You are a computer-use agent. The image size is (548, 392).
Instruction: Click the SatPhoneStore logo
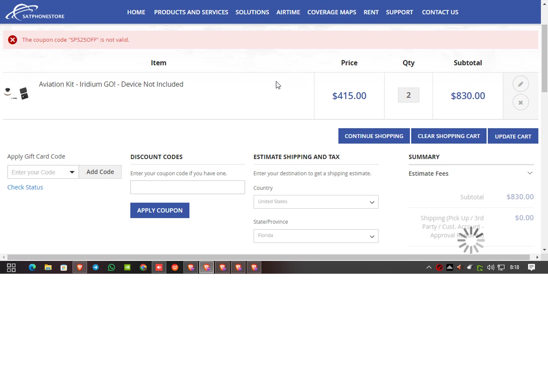click(35, 12)
